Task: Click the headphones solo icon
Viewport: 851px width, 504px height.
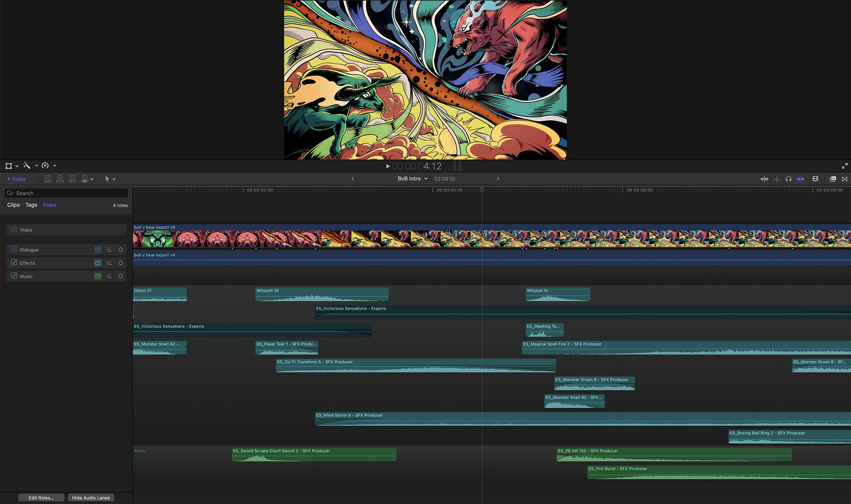Action: pos(788,179)
